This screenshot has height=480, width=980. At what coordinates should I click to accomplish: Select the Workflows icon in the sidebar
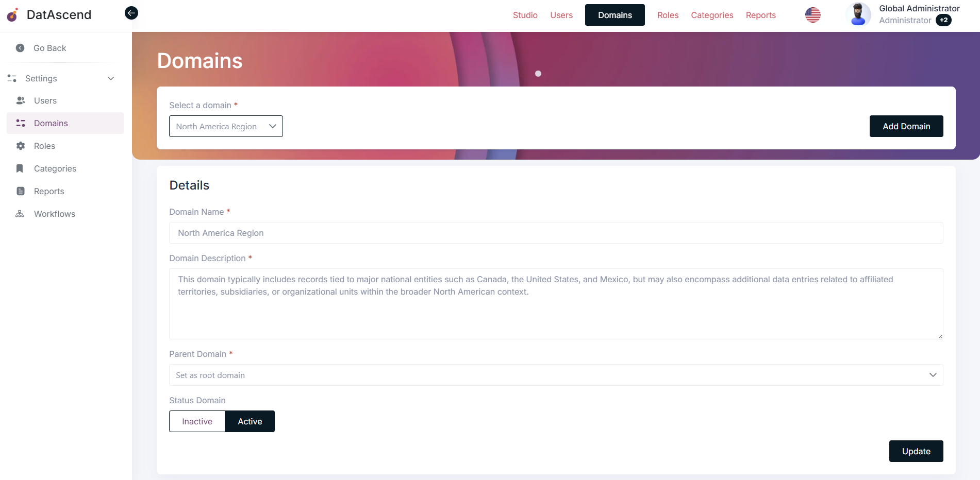(x=20, y=214)
